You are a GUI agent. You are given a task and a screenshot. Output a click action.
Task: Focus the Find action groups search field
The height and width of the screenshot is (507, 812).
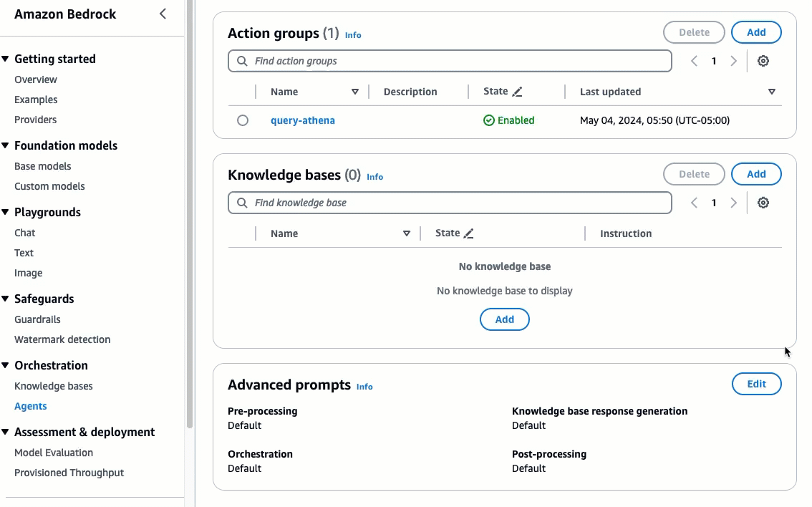(450, 61)
